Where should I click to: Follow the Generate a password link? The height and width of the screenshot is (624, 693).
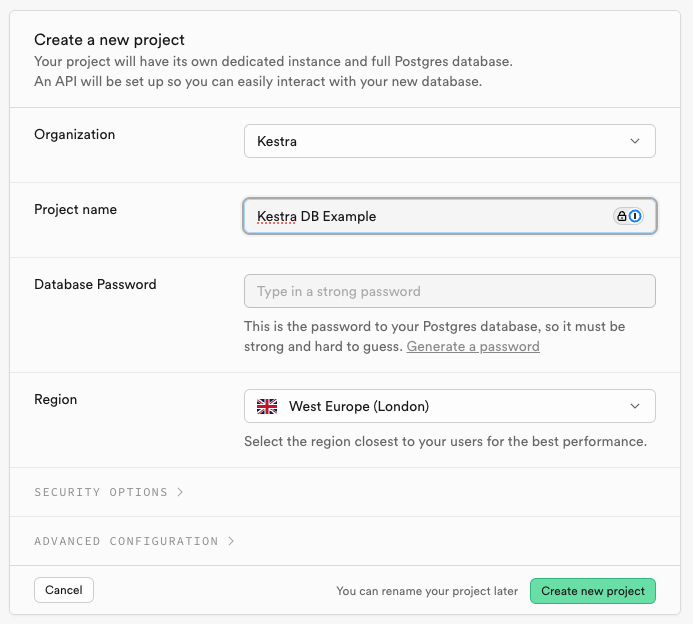pyautogui.click(x=473, y=346)
